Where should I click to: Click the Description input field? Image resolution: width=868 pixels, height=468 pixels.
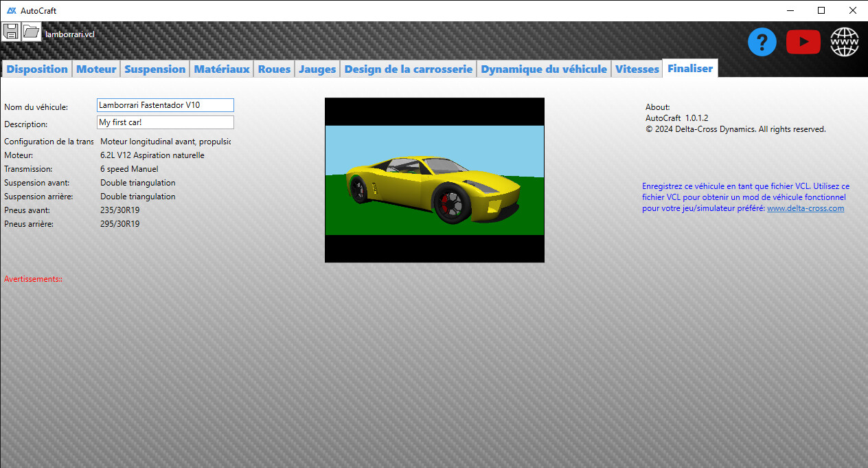[x=165, y=122]
